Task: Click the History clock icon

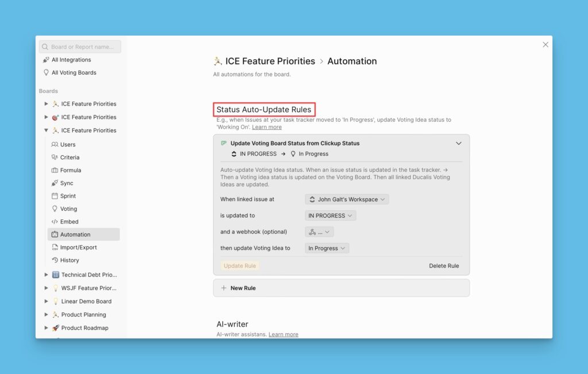Action: click(x=56, y=260)
